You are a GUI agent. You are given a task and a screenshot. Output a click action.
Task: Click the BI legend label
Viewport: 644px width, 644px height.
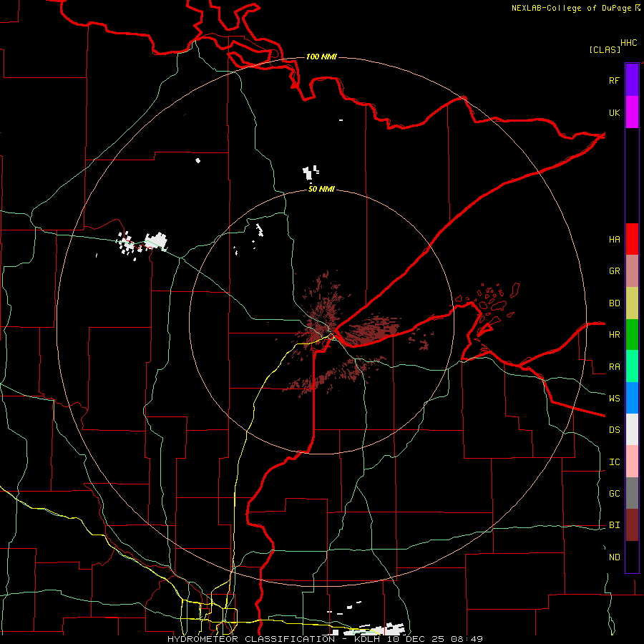pos(614,525)
